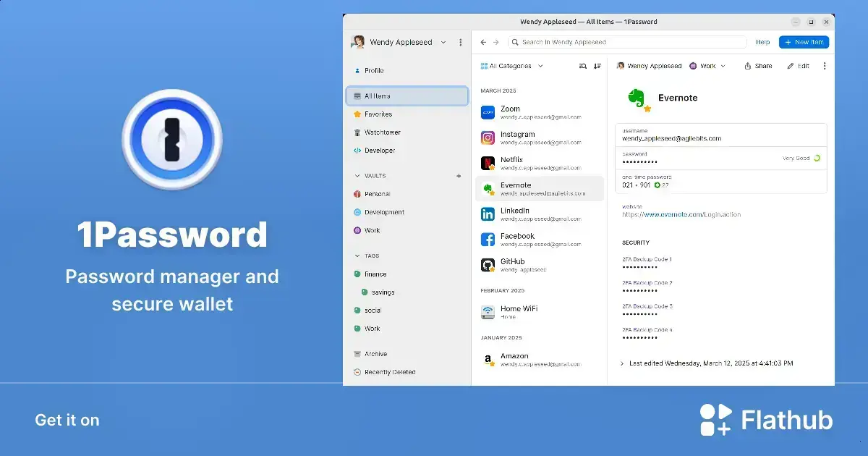Click the 1Password logo on banner
The image size is (868, 456).
tap(172, 140)
